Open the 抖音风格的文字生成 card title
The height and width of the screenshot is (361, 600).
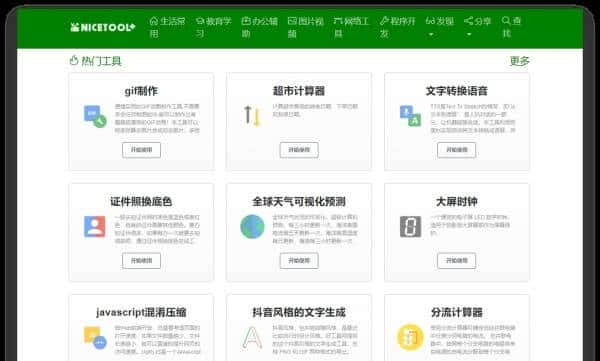click(x=299, y=312)
